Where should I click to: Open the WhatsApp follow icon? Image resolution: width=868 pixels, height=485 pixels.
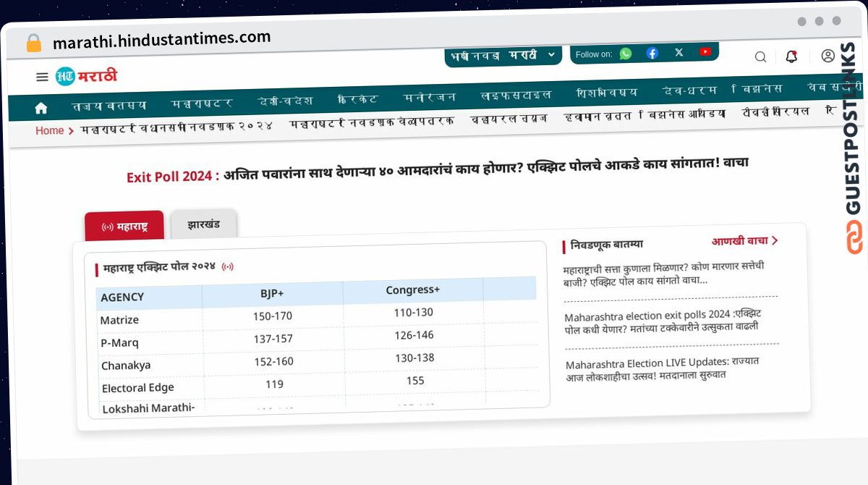(626, 54)
